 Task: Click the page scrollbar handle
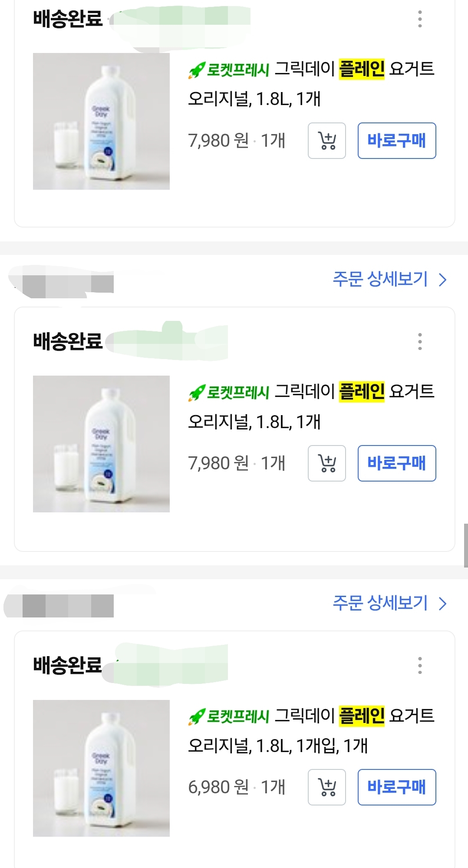[x=466, y=545]
